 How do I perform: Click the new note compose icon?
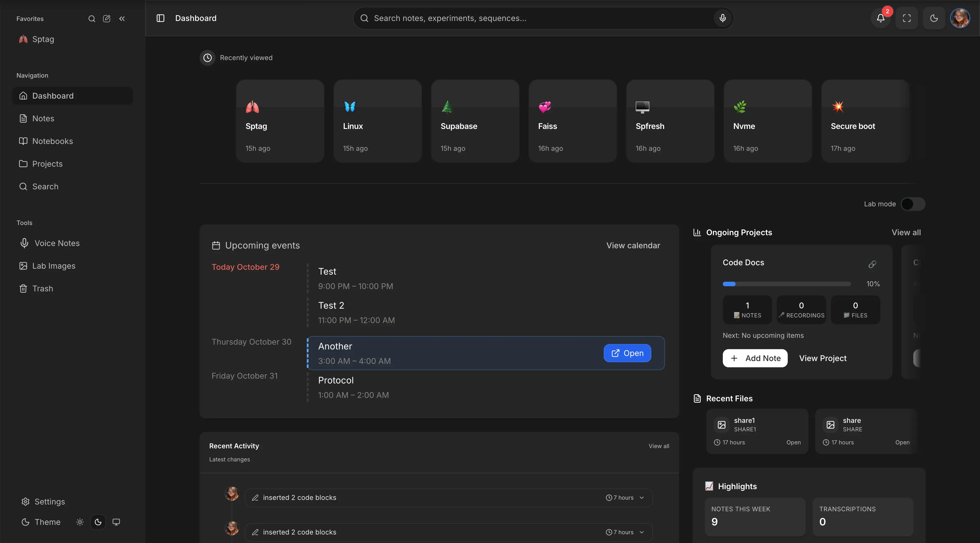107,19
